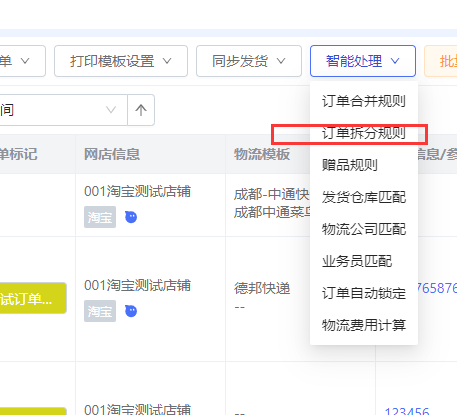Open the 打印模板设置 dropdown
This screenshot has height=415, width=457.
(x=121, y=61)
